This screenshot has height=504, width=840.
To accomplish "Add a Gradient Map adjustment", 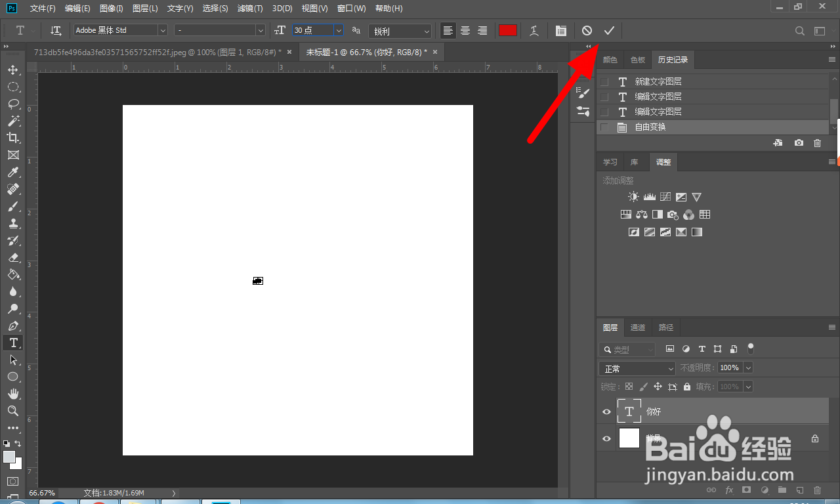I will point(696,232).
